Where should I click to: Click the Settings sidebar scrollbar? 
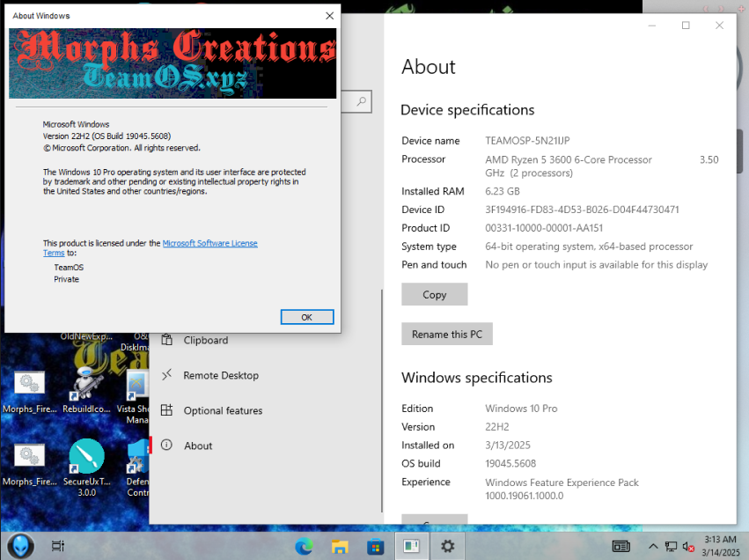pos(382,401)
